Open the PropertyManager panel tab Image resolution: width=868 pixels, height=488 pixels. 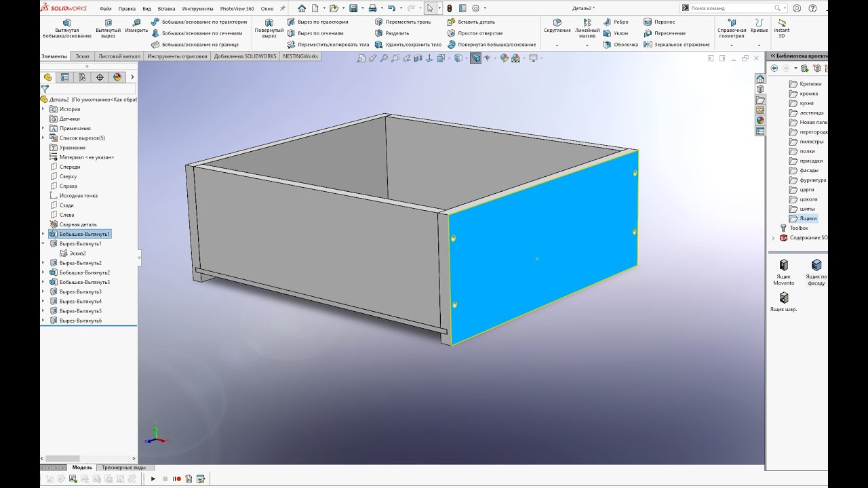coord(64,77)
